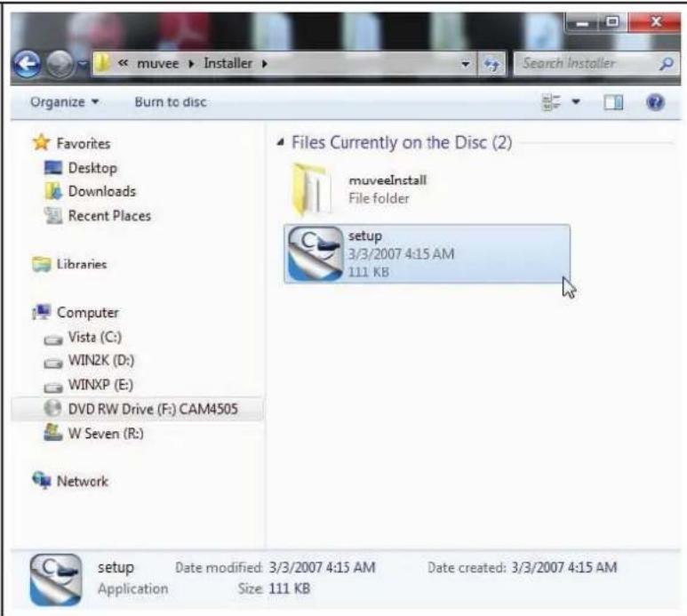Select the muveeInstall folder name
Viewport: 687px width, 616px height.
[x=387, y=180]
